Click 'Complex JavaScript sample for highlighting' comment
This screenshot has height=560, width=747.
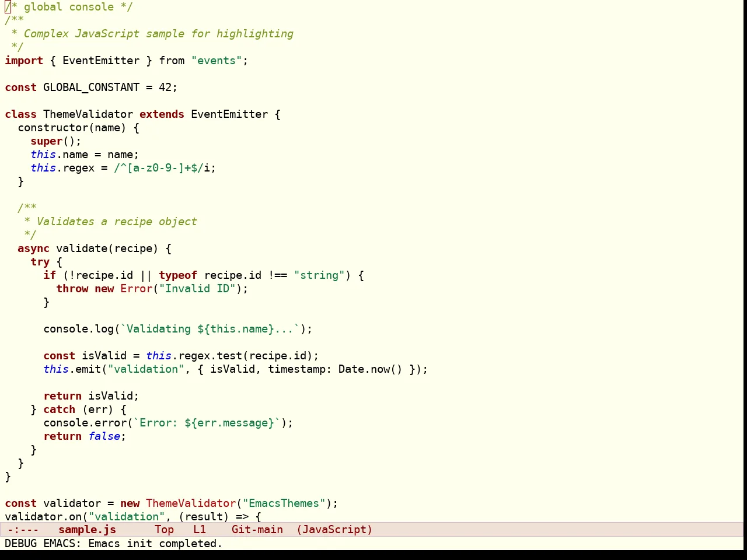(159, 34)
